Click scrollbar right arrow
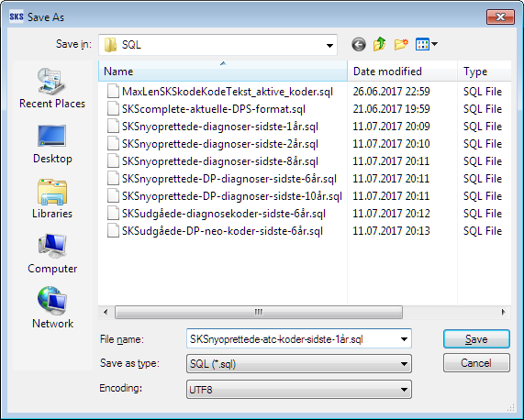The image size is (524, 420). tap(503, 313)
